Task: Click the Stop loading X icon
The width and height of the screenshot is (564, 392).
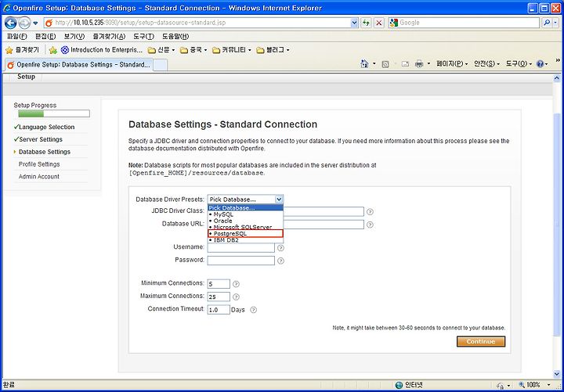Action: click(x=379, y=23)
